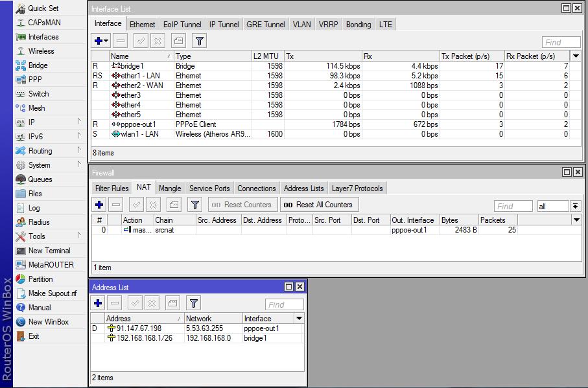Click the Find field in Address List

(x=284, y=304)
